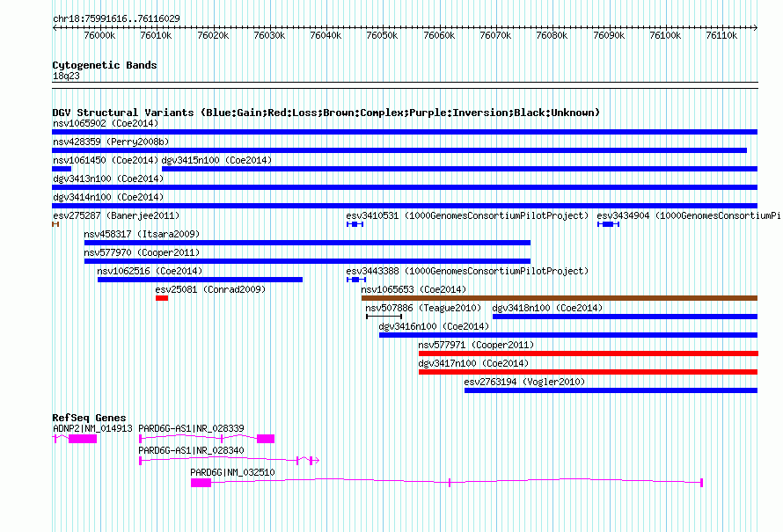
Task: Click the esv275287 (Banerjee2011) brown marker
Action: point(55,224)
